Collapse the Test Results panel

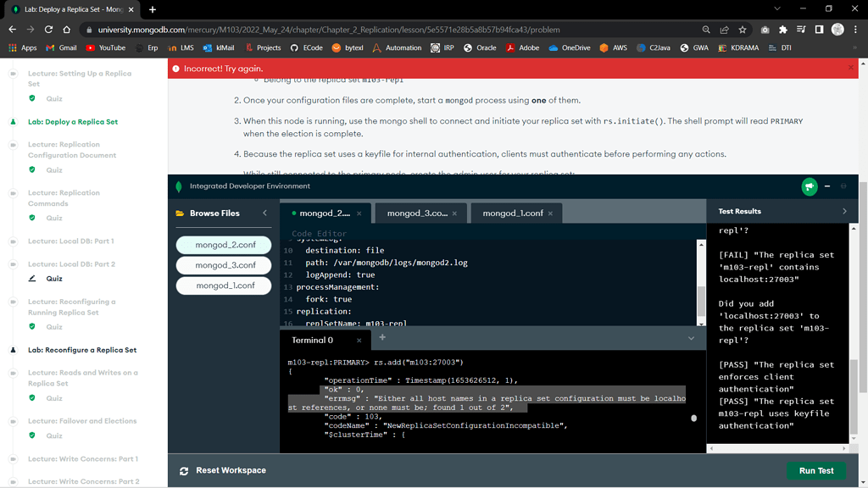(844, 211)
